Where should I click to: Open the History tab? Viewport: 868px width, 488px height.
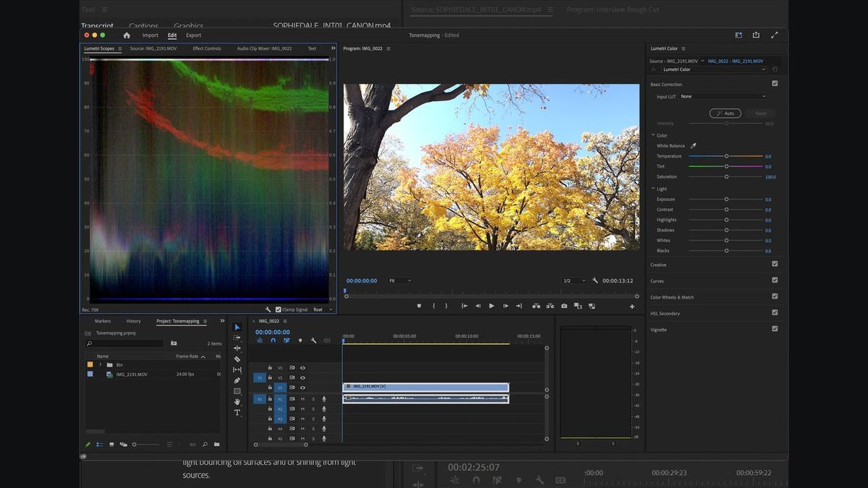(x=134, y=321)
